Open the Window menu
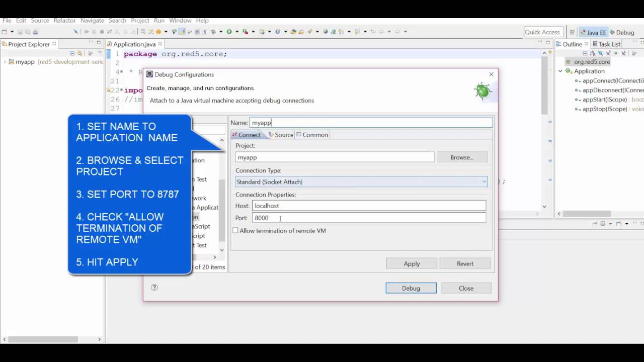644x362 pixels. (180, 20)
